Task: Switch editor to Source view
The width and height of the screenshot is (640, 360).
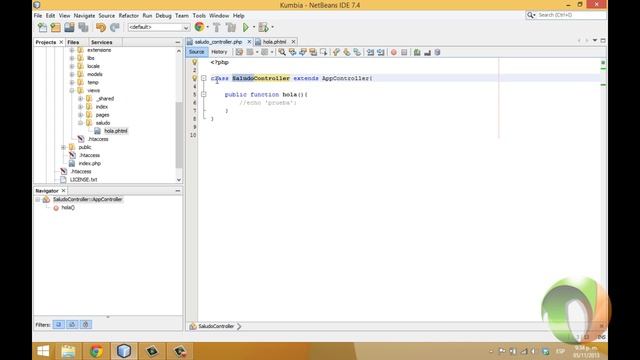Action: 196,52
